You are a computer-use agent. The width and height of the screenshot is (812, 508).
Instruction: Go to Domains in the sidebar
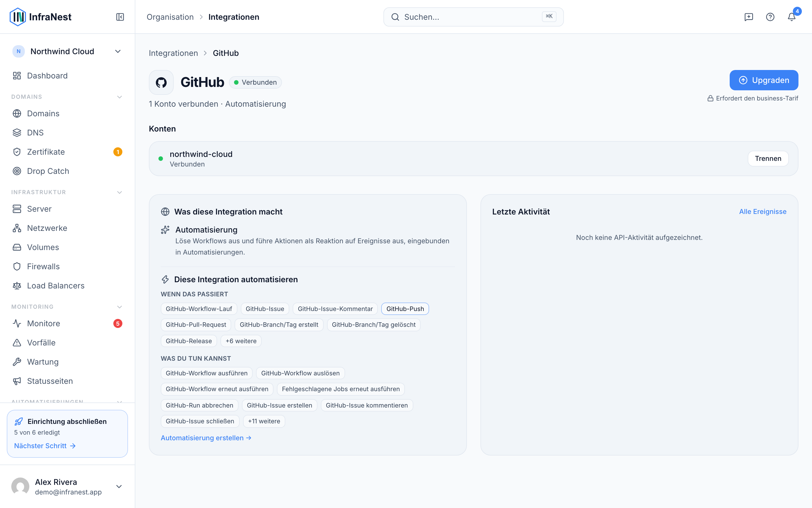tap(67, 113)
